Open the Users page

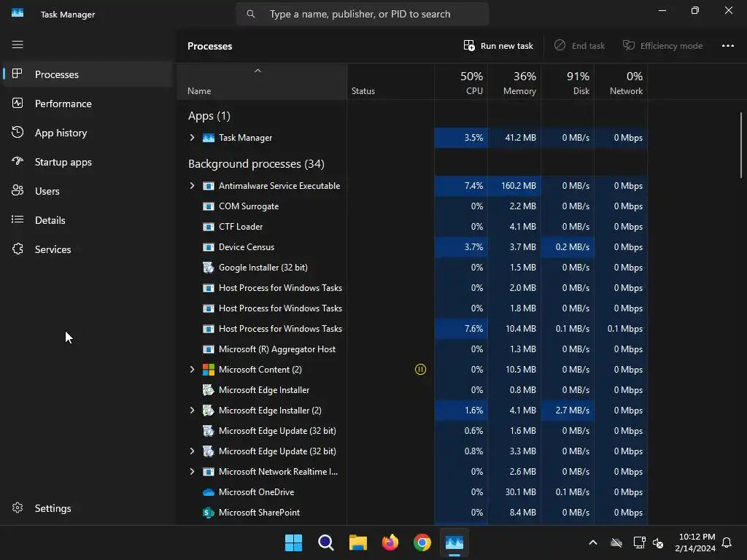[88, 191]
